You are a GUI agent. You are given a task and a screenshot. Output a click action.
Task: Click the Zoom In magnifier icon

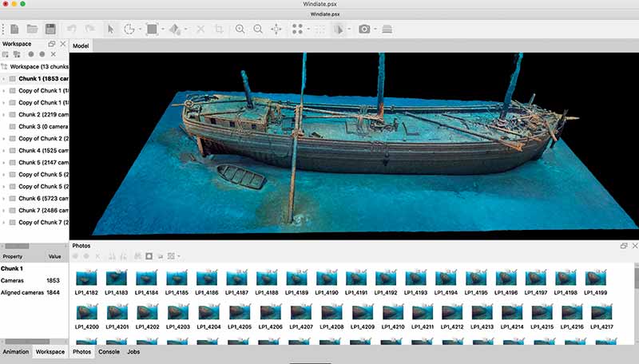[x=240, y=29]
